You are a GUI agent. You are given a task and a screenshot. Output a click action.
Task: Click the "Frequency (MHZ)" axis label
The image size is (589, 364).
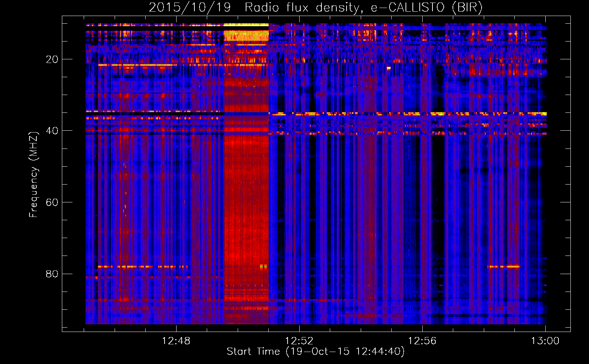click(33, 175)
